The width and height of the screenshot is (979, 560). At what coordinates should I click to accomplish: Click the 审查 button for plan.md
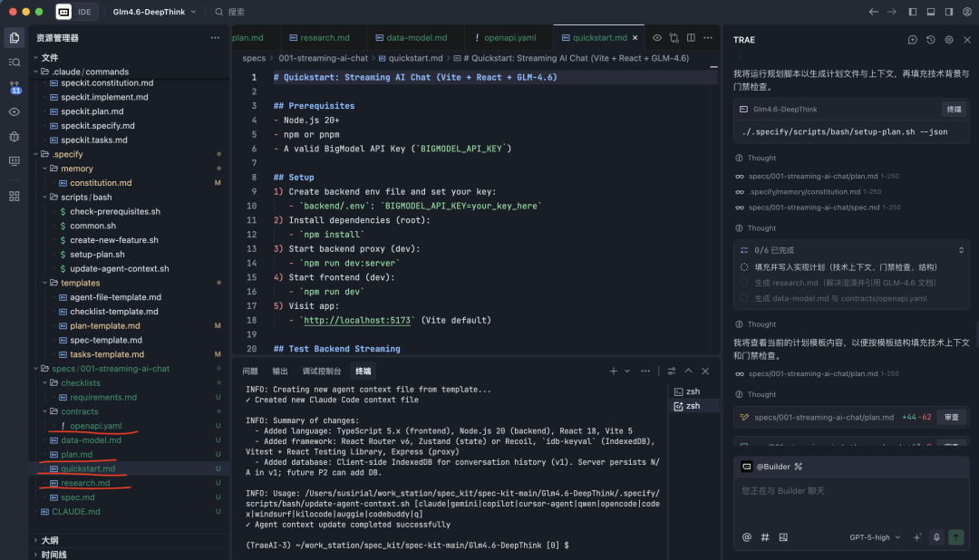951,417
